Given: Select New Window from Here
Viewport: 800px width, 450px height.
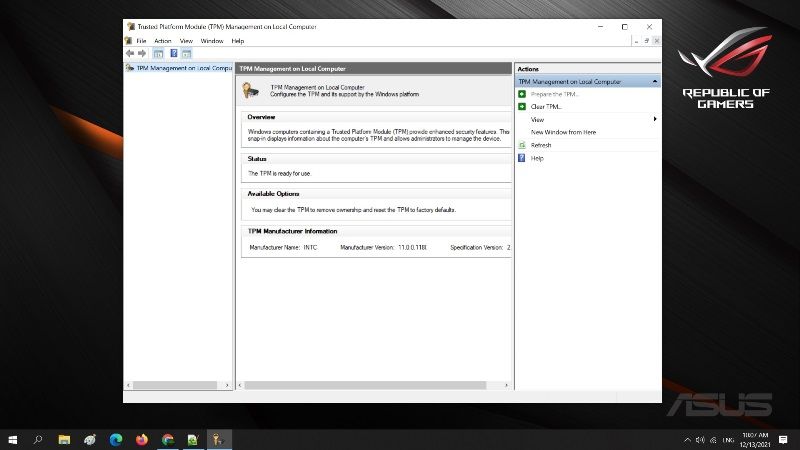Looking at the screenshot, I should tap(563, 132).
